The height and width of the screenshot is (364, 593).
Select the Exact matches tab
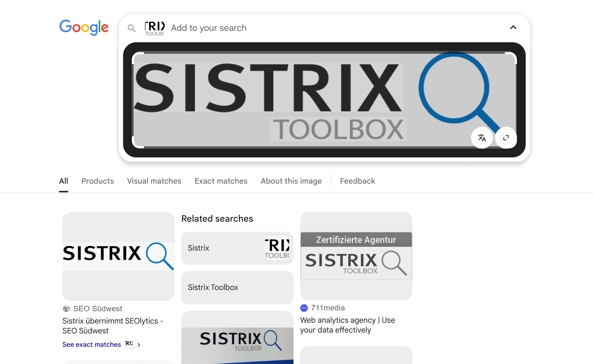[221, 181]
